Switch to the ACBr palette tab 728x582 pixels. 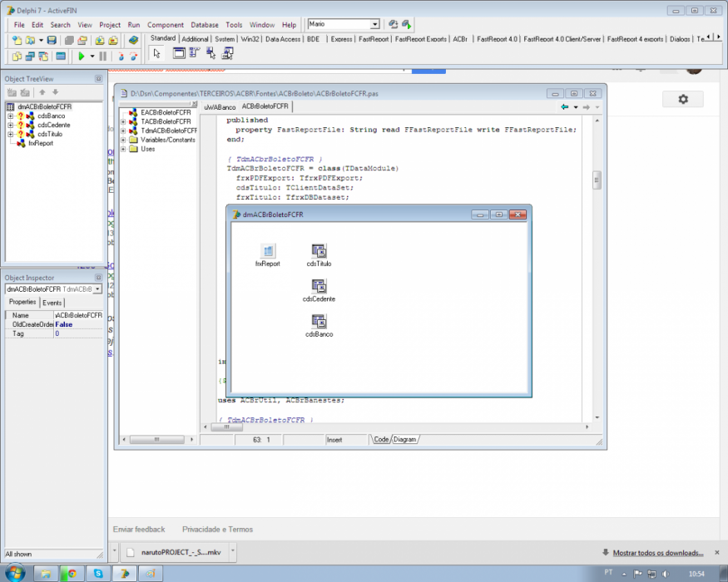(460, 39)
